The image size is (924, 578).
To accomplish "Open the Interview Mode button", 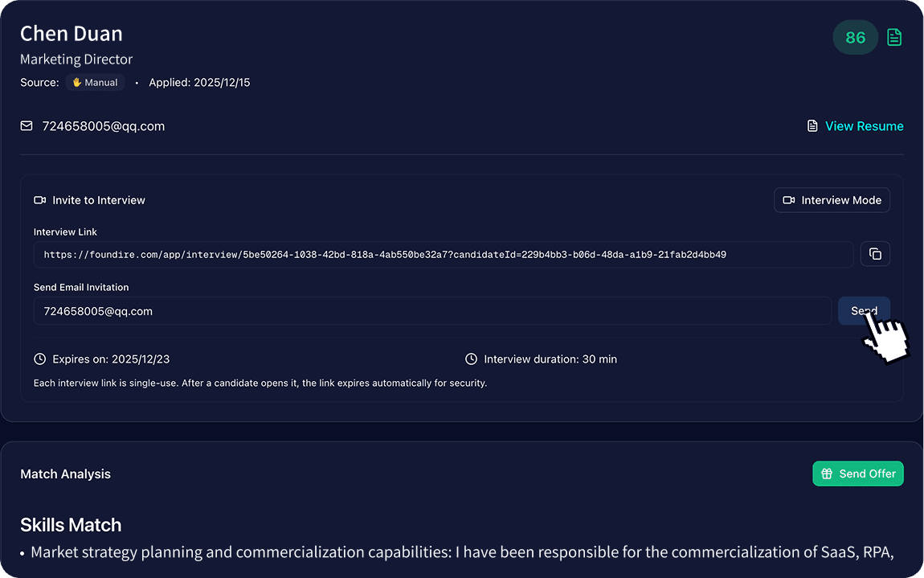I will point(832,200).
